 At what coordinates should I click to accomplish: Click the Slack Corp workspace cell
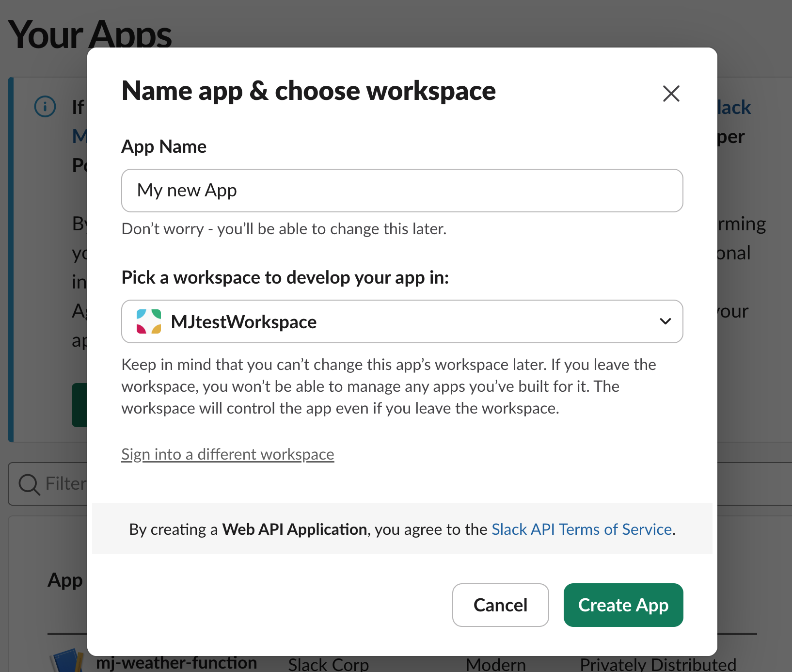coord(328,664)
